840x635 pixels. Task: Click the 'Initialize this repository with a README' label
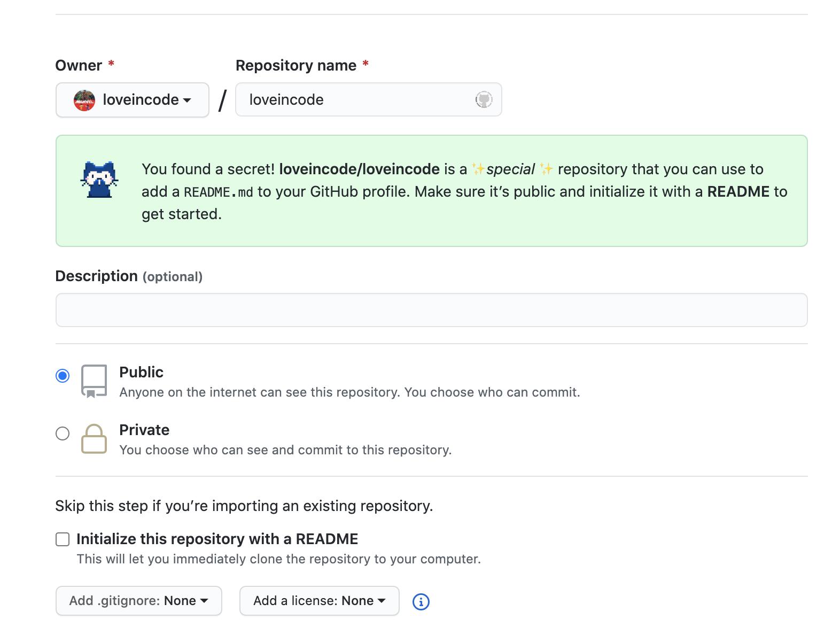point(217,539)
